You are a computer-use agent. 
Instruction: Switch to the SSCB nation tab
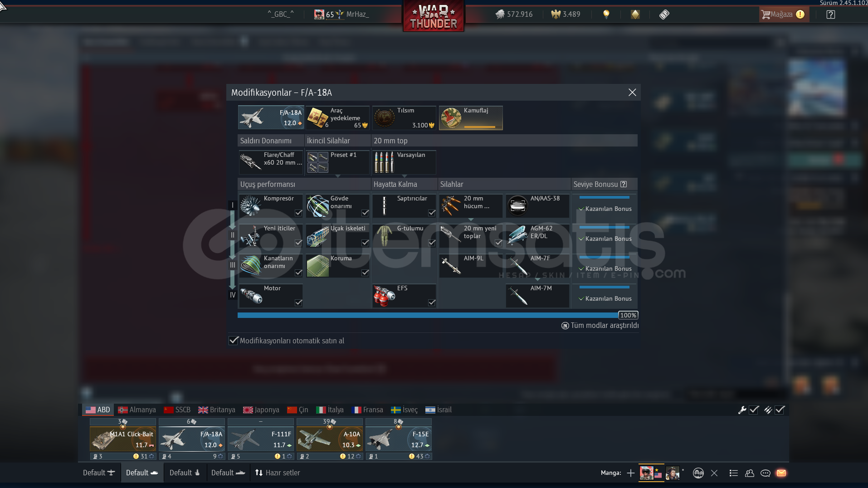[177, 410]
